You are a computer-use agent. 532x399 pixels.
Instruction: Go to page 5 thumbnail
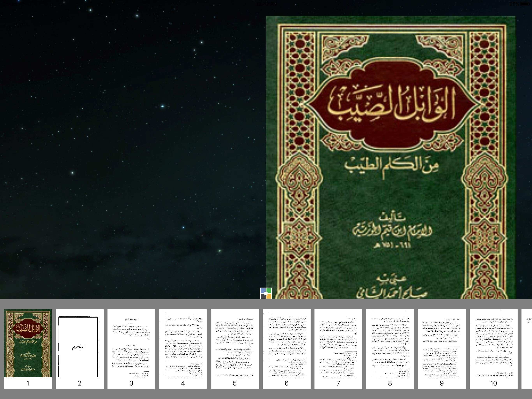tap(235, 349)
